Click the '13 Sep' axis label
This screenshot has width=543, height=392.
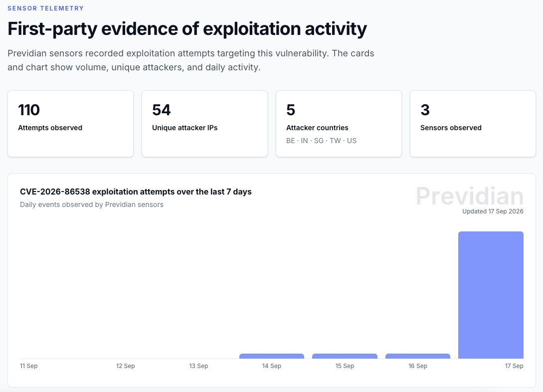click(x=198, y=366)
